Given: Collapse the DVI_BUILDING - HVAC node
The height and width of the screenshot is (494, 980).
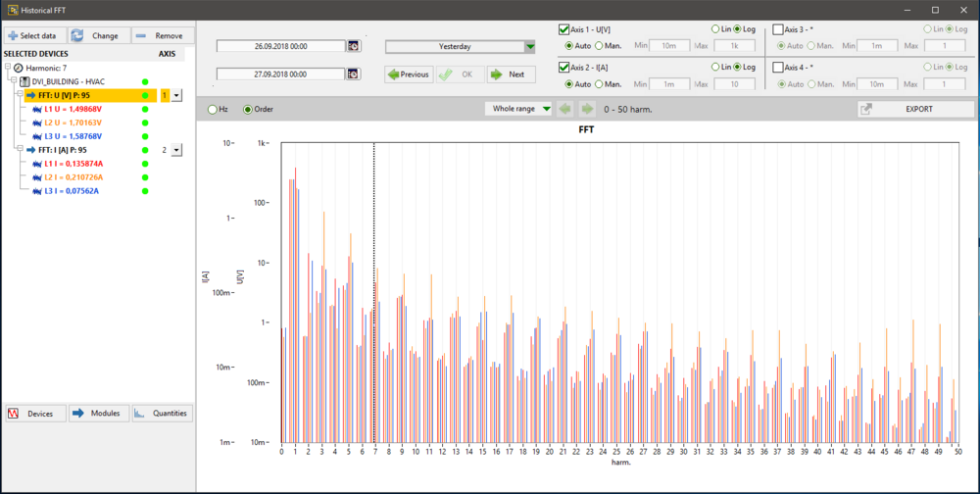Looking at the screenshot, I should [14, 81].
